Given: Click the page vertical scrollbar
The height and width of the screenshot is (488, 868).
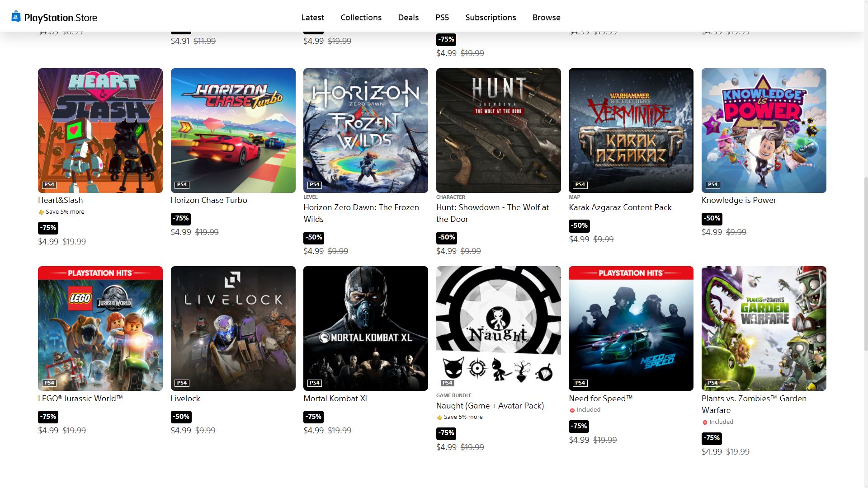Looking at the screenshot, I should point(865,264).
